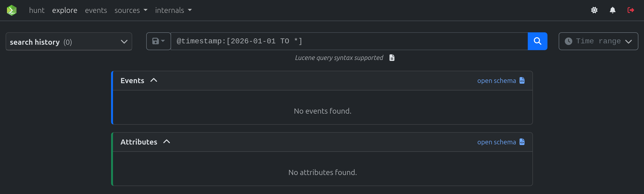The image size is (644, 194).
Task: Open the internals dropdown menu
Action: coord(173,10)
